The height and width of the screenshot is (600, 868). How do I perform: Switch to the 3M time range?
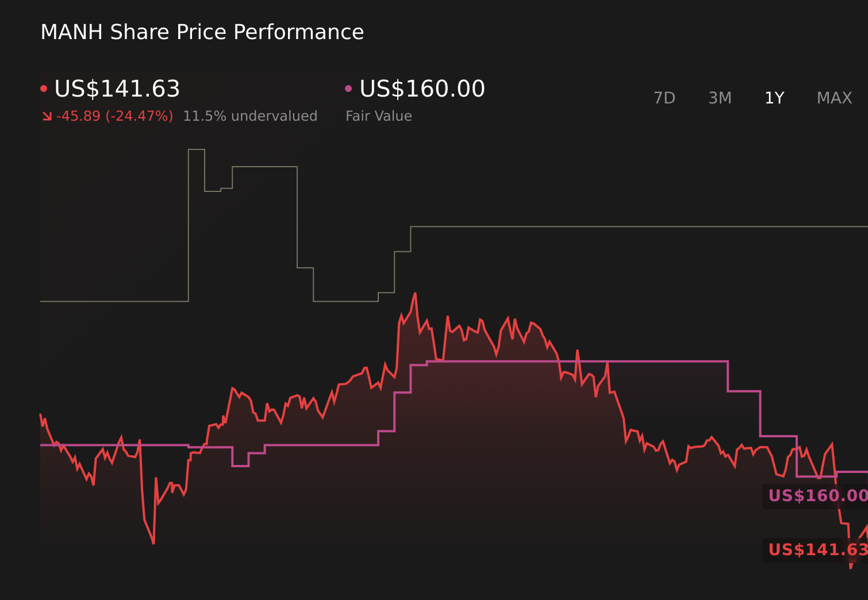[719, 98]
